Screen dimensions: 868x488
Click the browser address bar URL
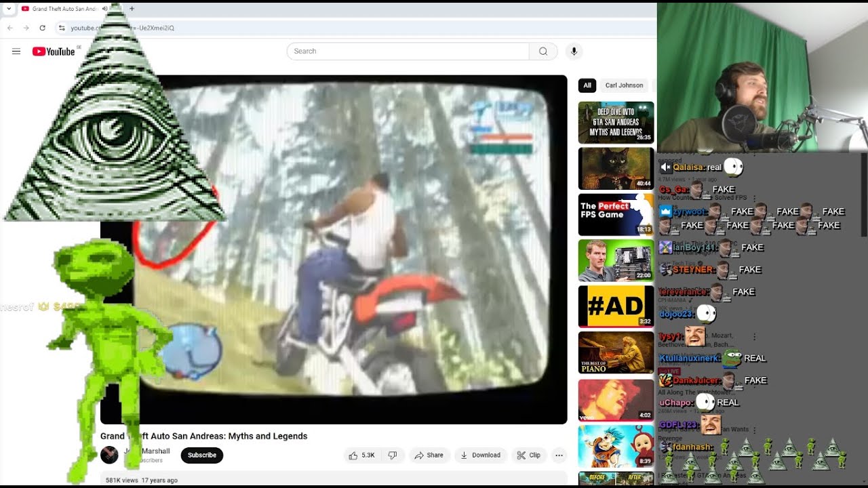coord(122,28)
